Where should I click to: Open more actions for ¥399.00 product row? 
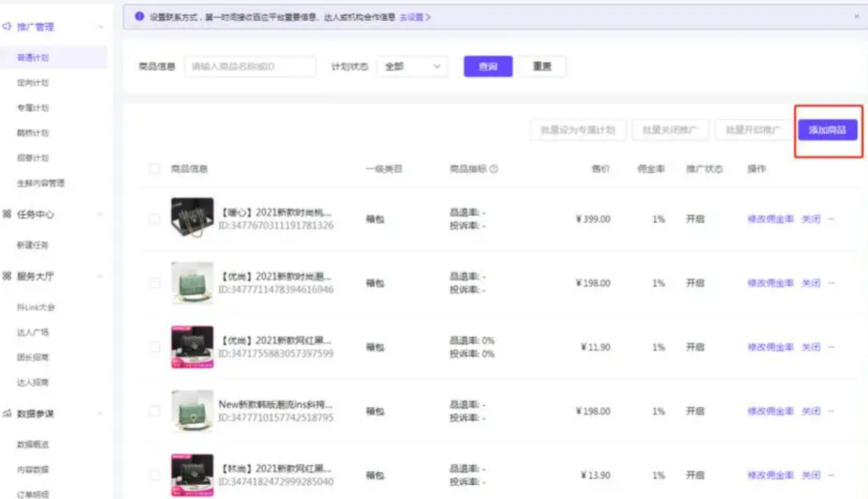tap(831, 219)
